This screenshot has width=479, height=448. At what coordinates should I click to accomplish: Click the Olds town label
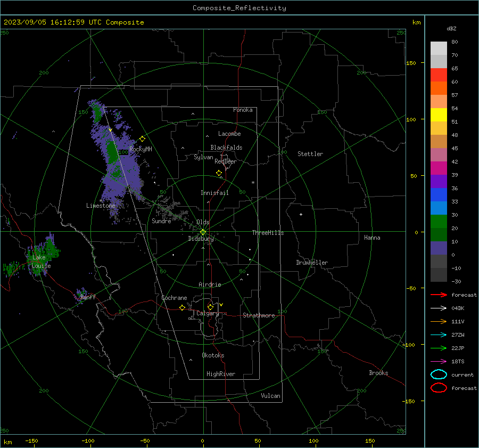pyautogui.click(x=203, y=222)
